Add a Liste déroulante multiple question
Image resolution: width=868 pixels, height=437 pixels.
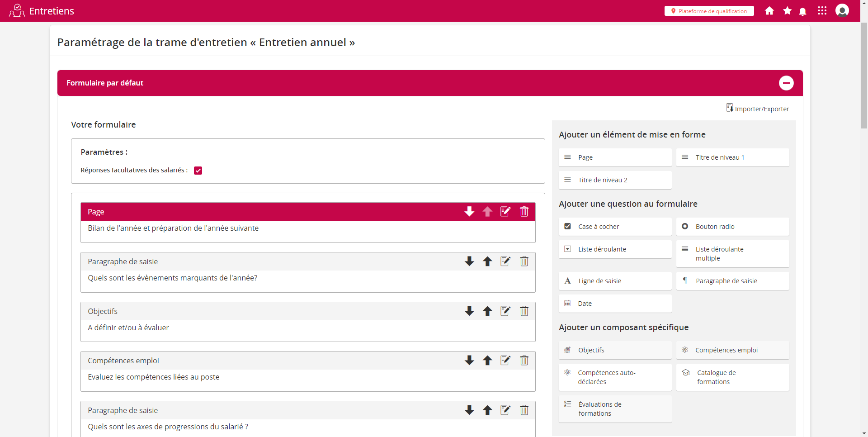click(732, 254)
